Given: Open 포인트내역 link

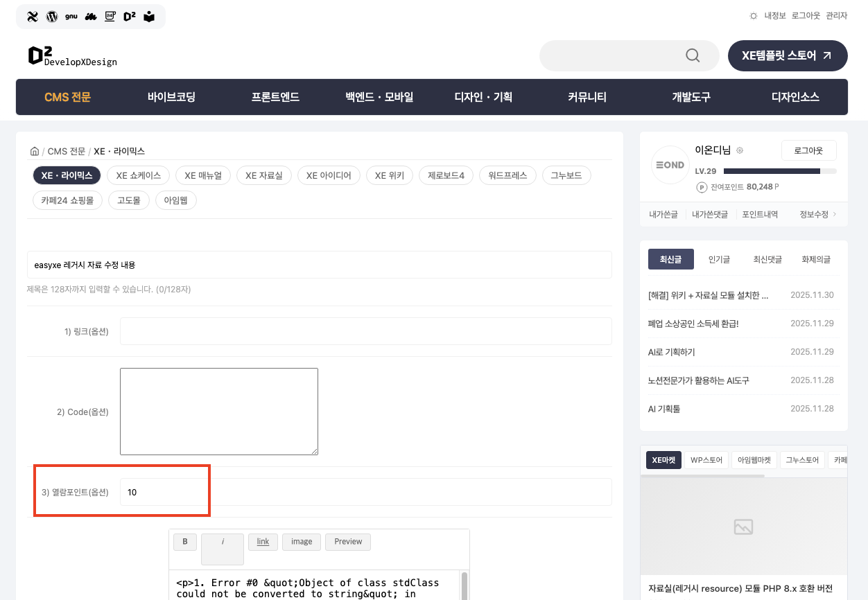Looking at the screenshot, I should (760, 214).
